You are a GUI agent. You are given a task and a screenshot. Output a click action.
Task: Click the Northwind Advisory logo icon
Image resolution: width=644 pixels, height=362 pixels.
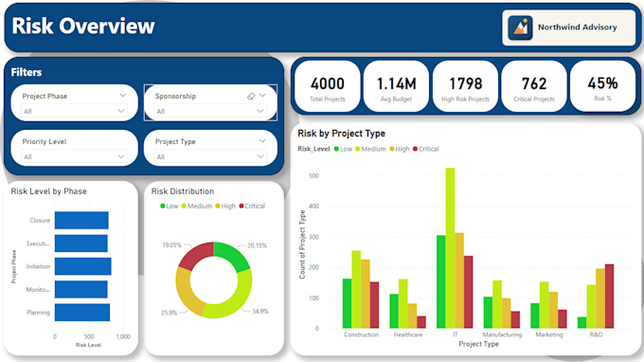(x=520, y=27)
